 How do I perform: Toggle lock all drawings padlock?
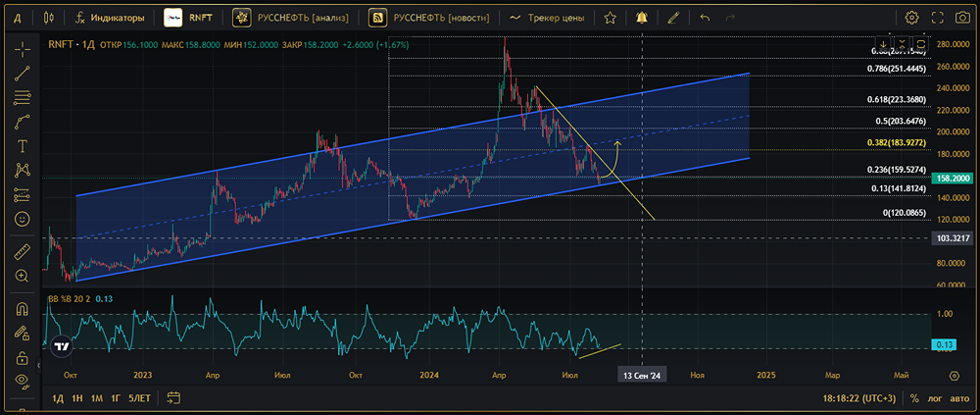pyautogui.click(x=22, y=357)
